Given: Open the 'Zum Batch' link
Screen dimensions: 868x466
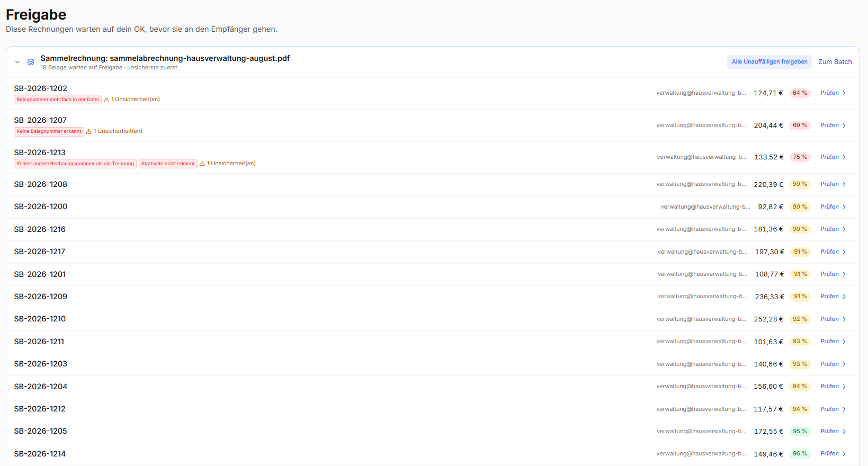Looking at the screenshot, I should pos(835,62).
